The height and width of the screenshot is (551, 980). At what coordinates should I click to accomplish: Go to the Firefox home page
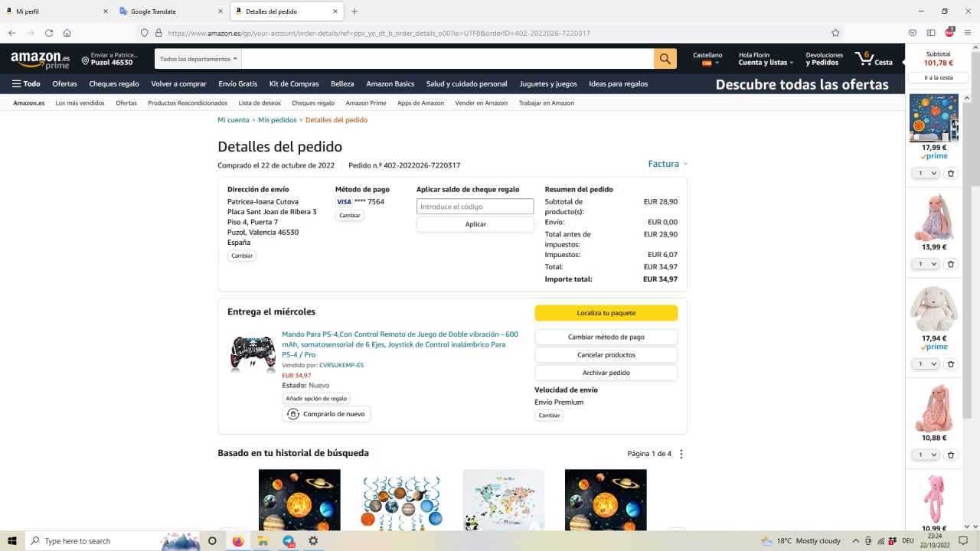[67, 33]
